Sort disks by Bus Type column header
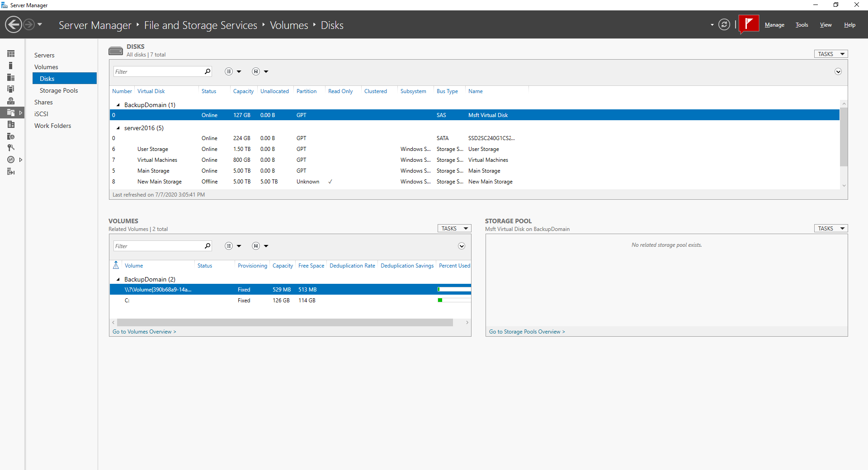The width and height of the screenshot is (868, 470). point(447,91)
